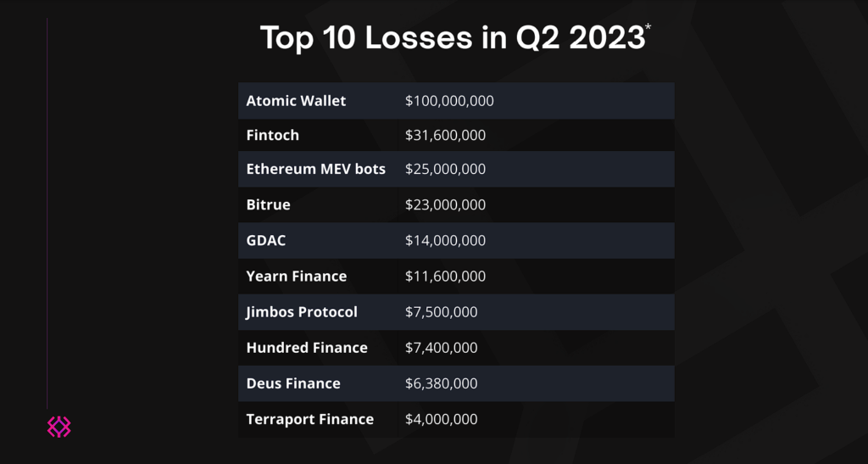This screenshot has height=464, width=868.
Task: Select the Deus Finance row label
Action: tap(292, 383)
